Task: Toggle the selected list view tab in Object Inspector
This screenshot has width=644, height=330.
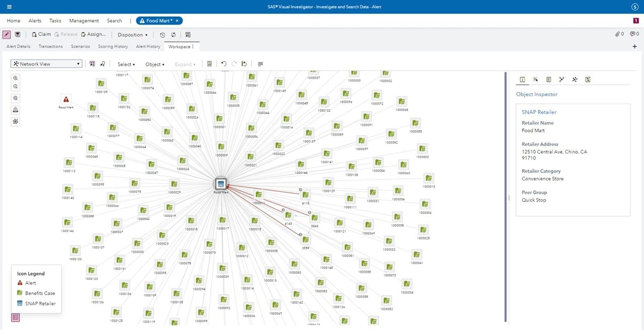Action: pos(548,79)
